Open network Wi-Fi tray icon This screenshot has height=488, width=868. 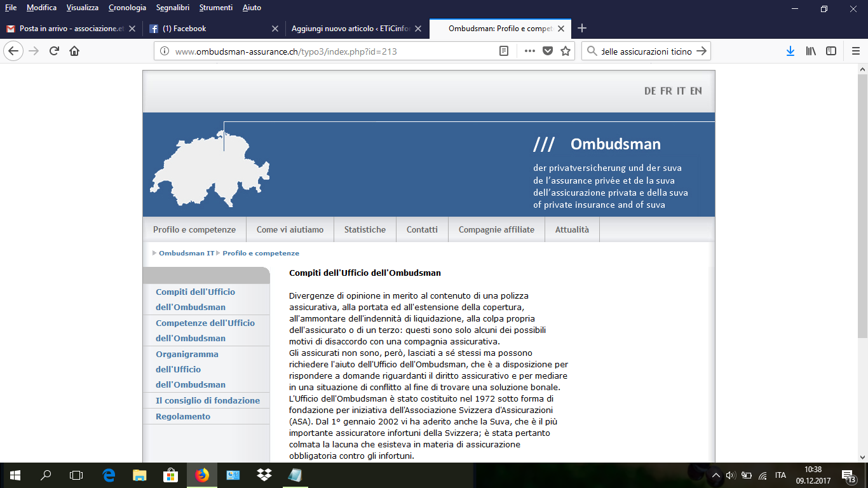coord(763,475)
